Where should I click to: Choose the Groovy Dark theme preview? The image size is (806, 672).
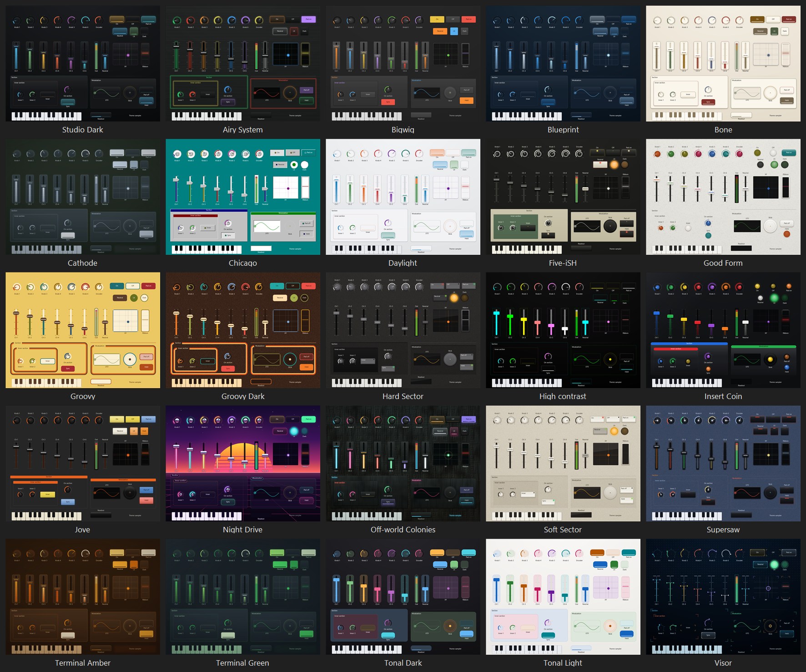(243, 330)
